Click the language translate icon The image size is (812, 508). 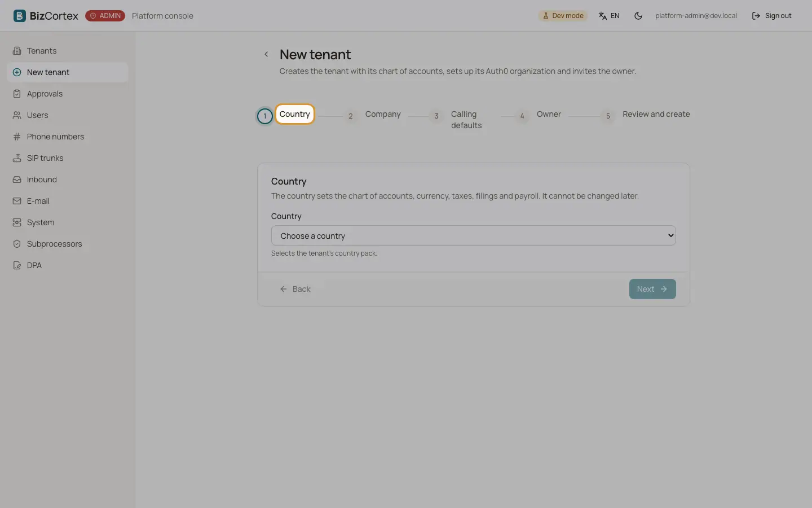[603, 16]
